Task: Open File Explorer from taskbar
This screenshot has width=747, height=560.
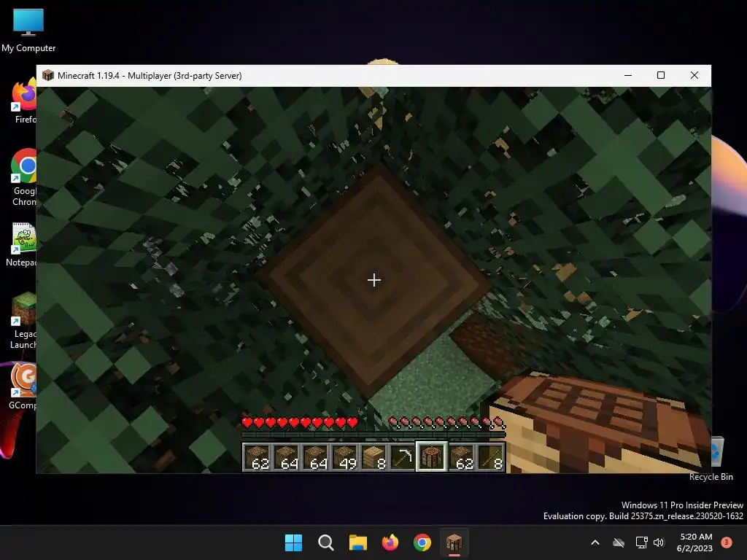Action: (x=357, y=542)
